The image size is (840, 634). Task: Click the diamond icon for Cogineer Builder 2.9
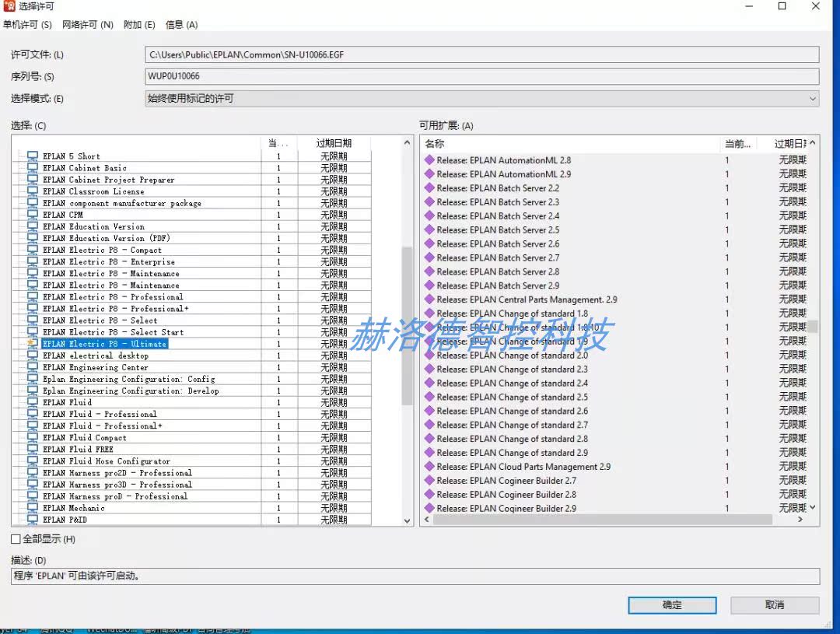(429, 508)
